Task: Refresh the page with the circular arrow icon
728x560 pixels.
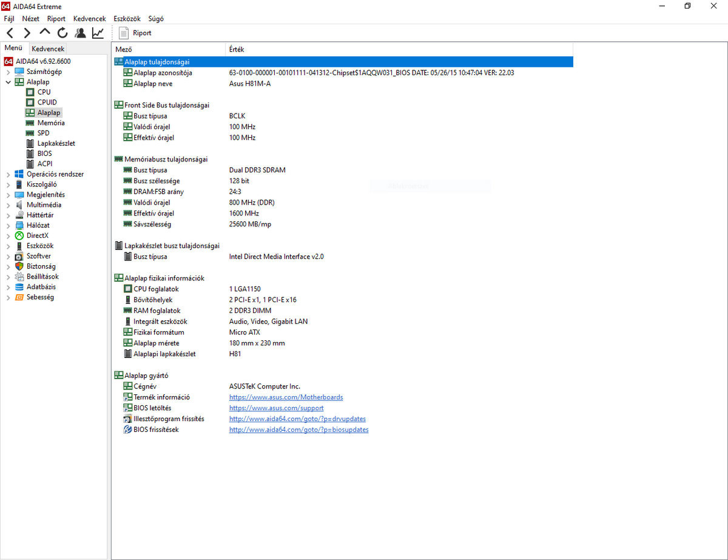Action: (x=62, y=33)
